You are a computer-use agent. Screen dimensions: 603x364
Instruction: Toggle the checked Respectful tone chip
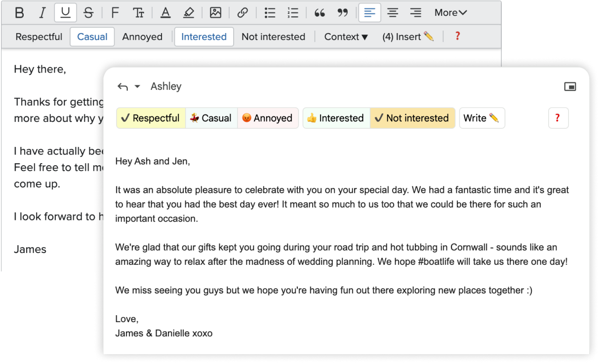151,118
